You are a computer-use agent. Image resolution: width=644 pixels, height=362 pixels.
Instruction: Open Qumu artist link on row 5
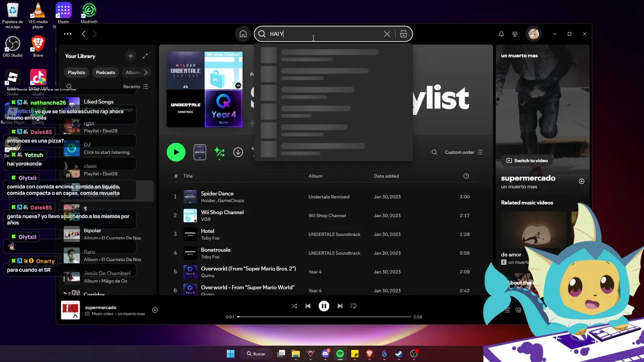click(x=207, y=276)
